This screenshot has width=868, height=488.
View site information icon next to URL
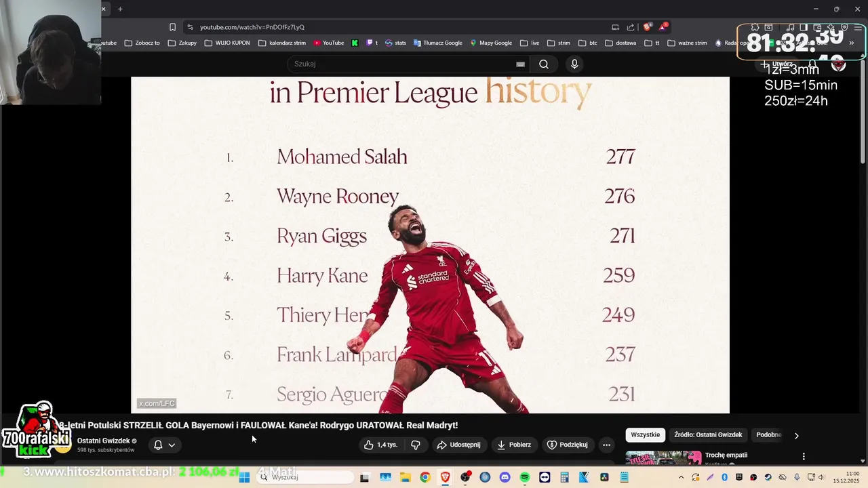tap(190, 27)
